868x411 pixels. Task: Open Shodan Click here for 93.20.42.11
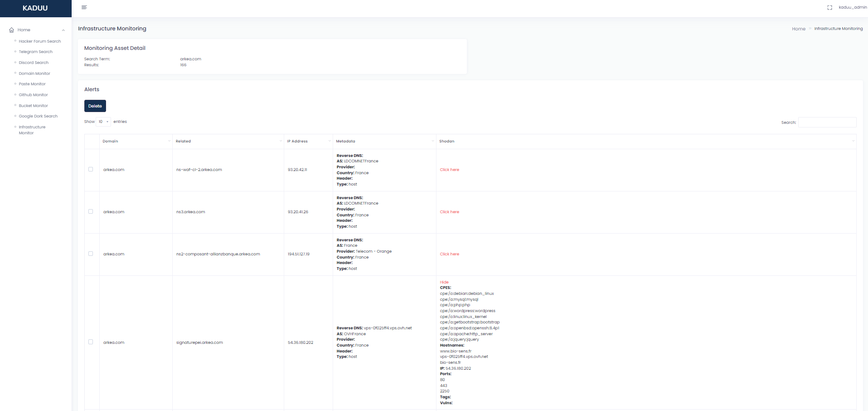449,170
